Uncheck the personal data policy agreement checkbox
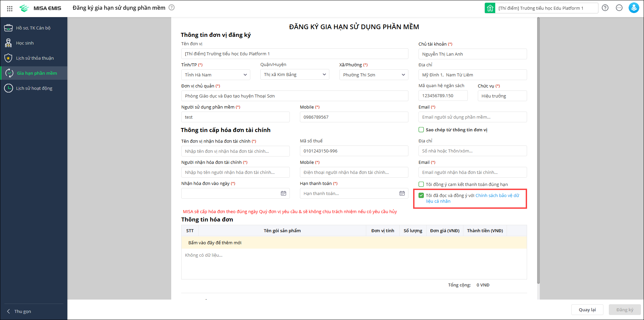This screenshot has height=320, width=644. tap(421, 195)
